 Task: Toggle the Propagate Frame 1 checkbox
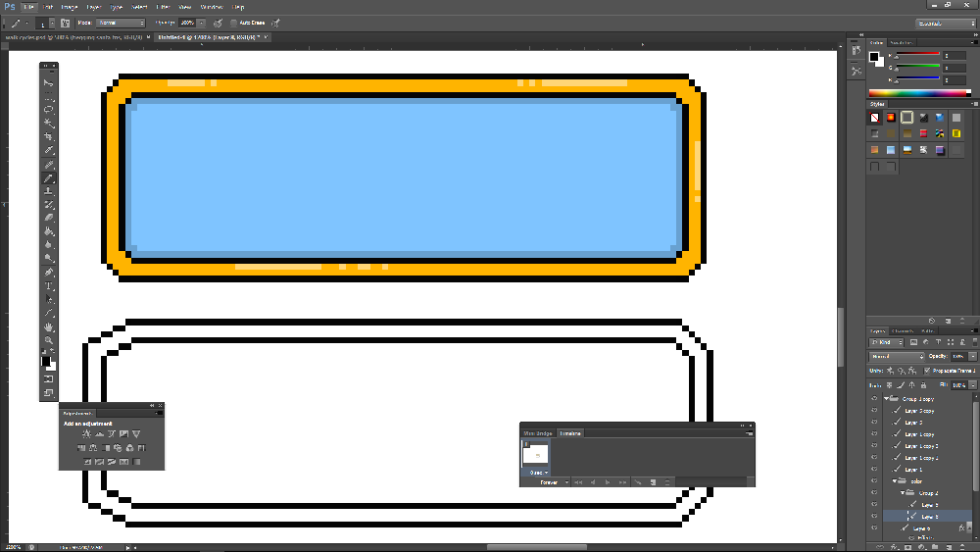[x=928, y=371]
